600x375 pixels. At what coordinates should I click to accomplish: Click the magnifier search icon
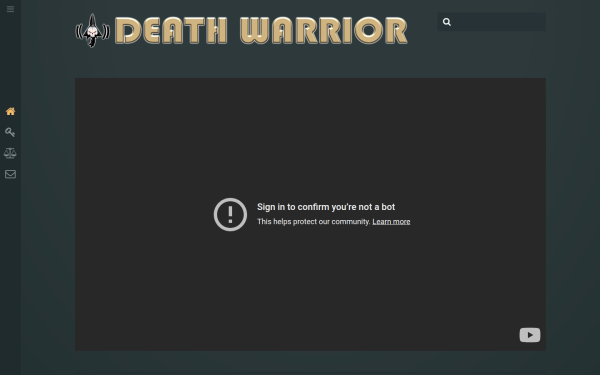[x=447, y=22]
